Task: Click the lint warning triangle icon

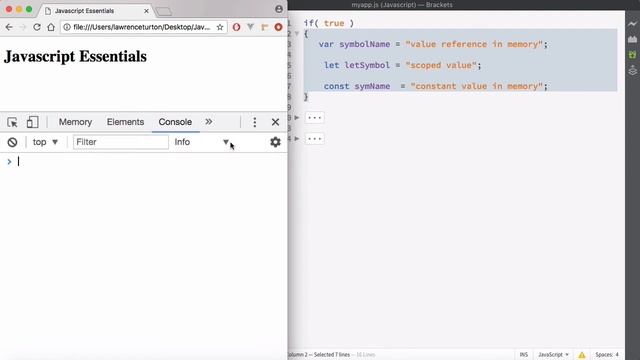Action: click(582, 355)
